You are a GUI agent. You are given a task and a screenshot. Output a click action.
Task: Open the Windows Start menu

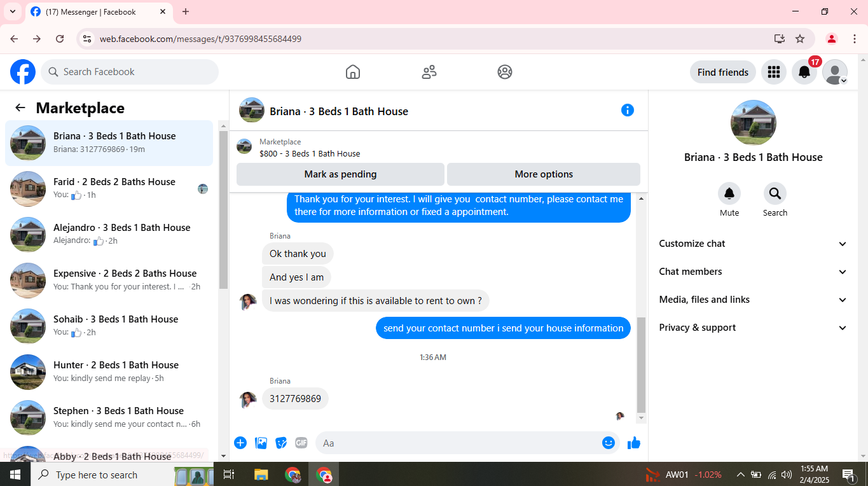point(15,475)
